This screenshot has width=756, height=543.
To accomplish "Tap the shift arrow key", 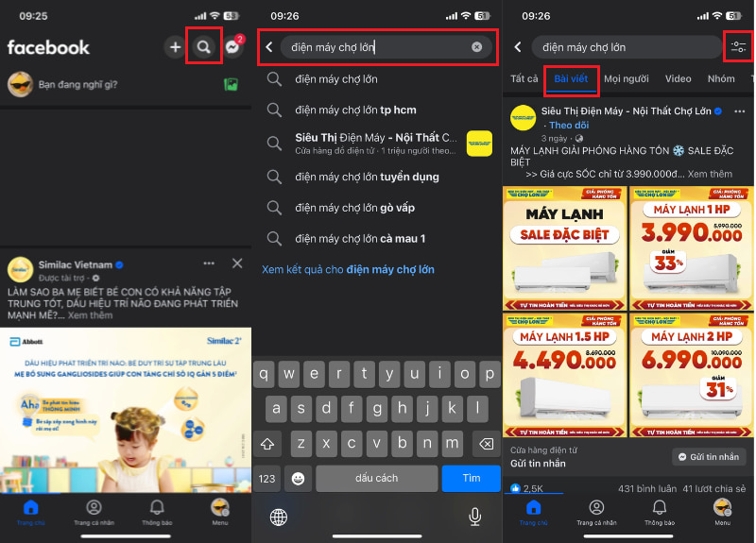I will 267,444.
